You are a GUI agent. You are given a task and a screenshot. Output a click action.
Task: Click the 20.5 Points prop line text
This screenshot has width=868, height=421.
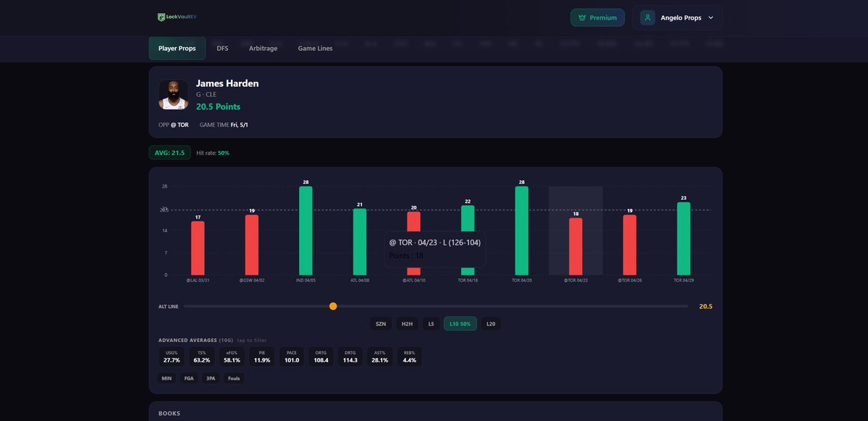pyautogui.click(x=218, y=107)
